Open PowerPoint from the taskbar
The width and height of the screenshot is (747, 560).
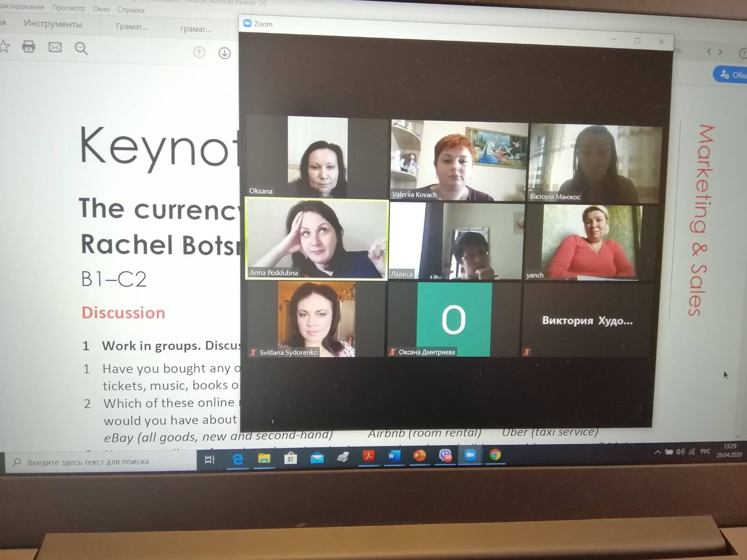click(x=419, y=455)
